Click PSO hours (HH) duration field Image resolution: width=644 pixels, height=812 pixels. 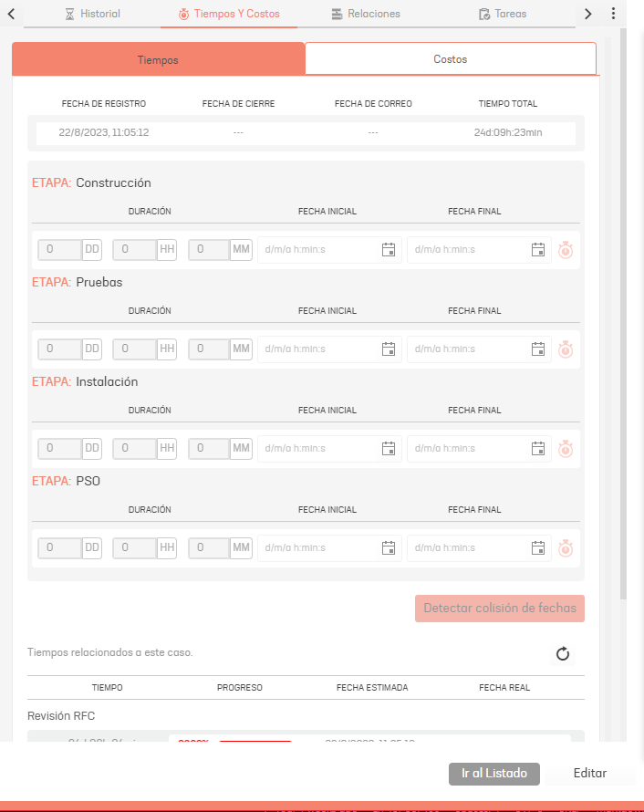click(135, 548)
